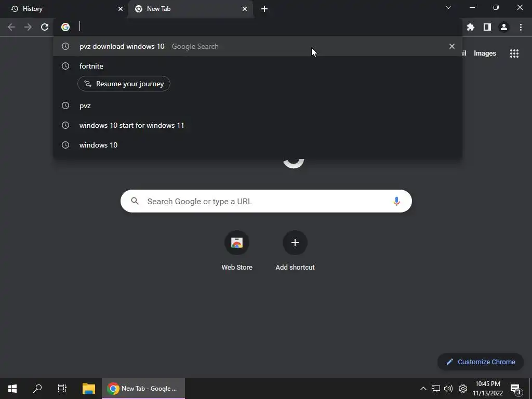Open Task View on the taskbar
The height and width of the screenshot is (399, 532).
click(x=62, y=389)
